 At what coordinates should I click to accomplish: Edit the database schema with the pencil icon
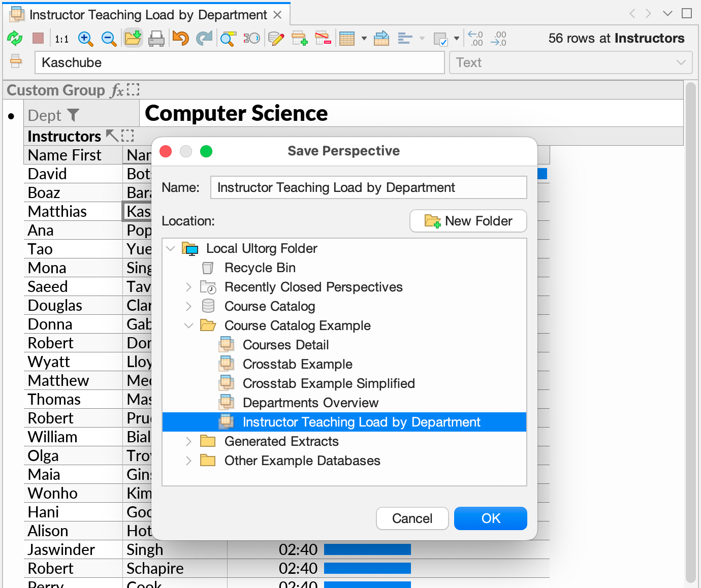[x=276, y=38]
